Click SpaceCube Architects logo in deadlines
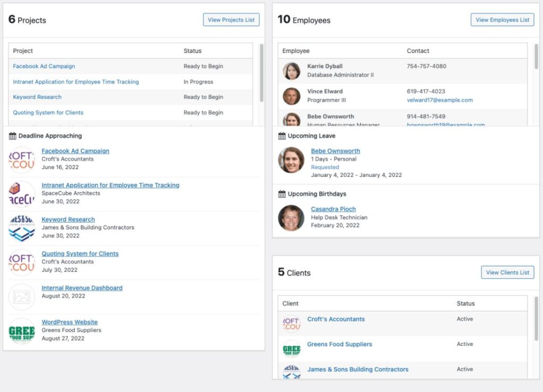The width and height of the screenshot is (543, 392). (x=22, y=194)
